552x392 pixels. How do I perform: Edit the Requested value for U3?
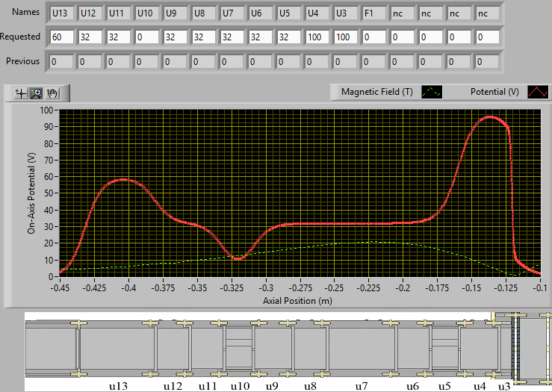click(x=346, y=37)
